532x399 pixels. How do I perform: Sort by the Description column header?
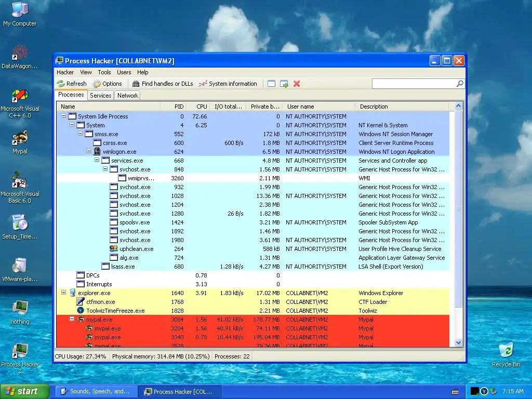click(402, 107)
